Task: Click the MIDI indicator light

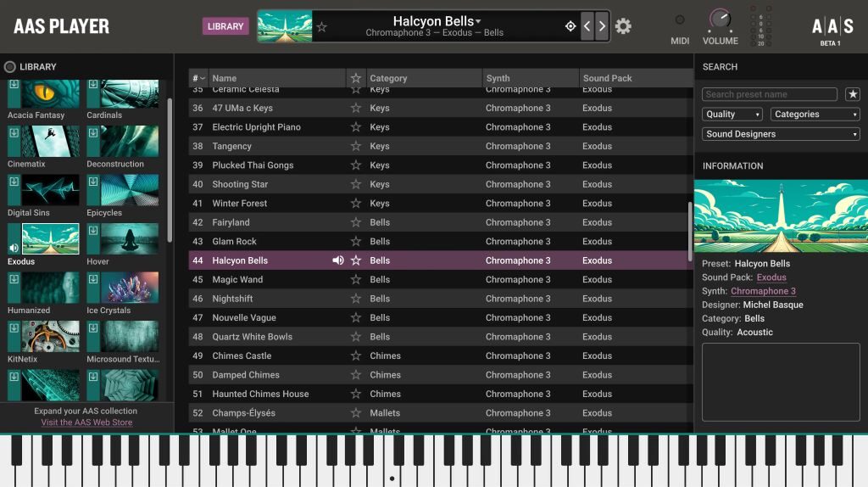Action: tap(680, 20)
